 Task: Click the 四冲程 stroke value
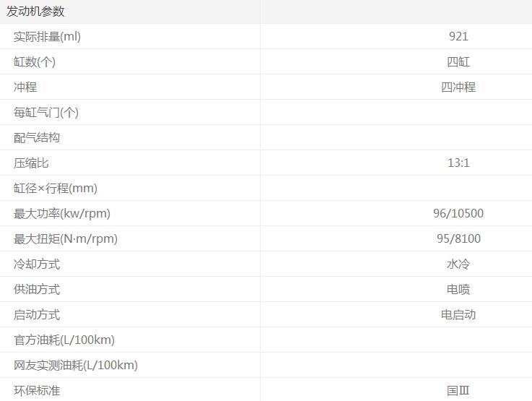pyautogui.click(x=458, y=87)
